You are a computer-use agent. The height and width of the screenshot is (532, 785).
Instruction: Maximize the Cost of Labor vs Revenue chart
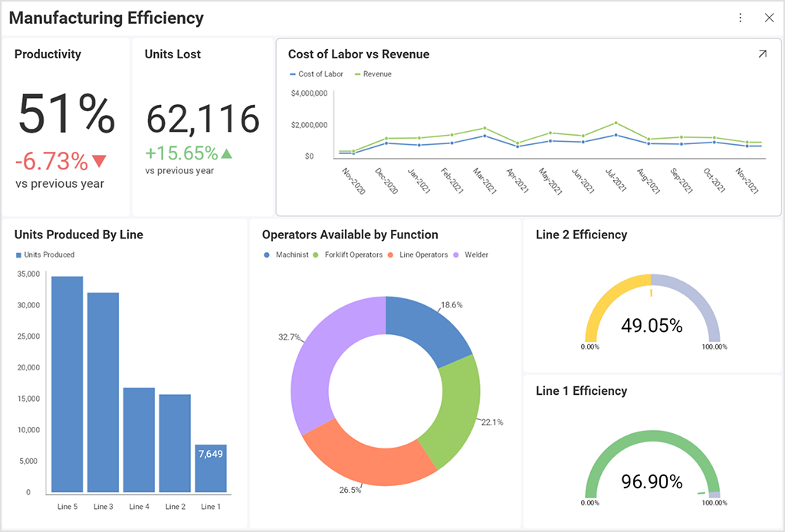761,54
